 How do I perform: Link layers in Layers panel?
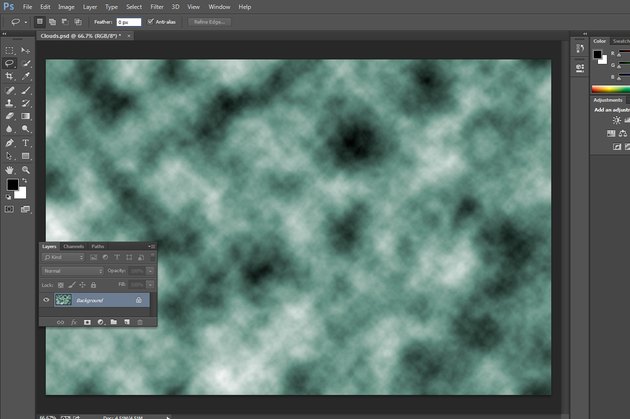click(60, 322)
